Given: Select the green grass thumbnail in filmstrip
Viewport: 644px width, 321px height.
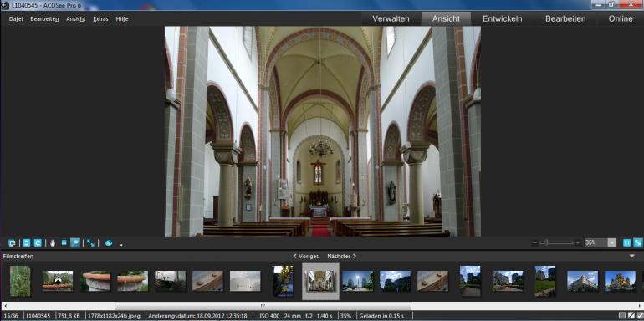Looking at the screenshot, I should [x=20, y=281].
